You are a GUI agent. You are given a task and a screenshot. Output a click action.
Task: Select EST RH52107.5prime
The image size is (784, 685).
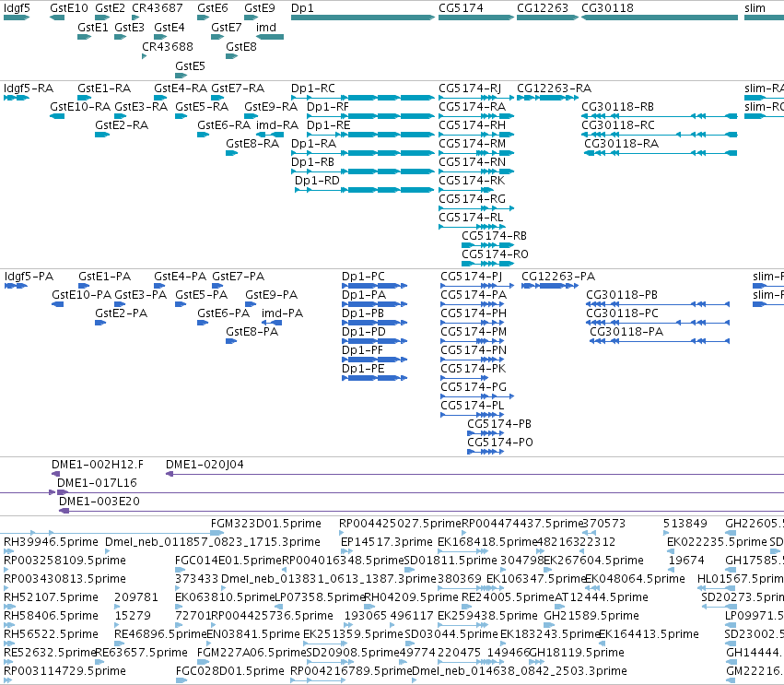tap(51, 597)
